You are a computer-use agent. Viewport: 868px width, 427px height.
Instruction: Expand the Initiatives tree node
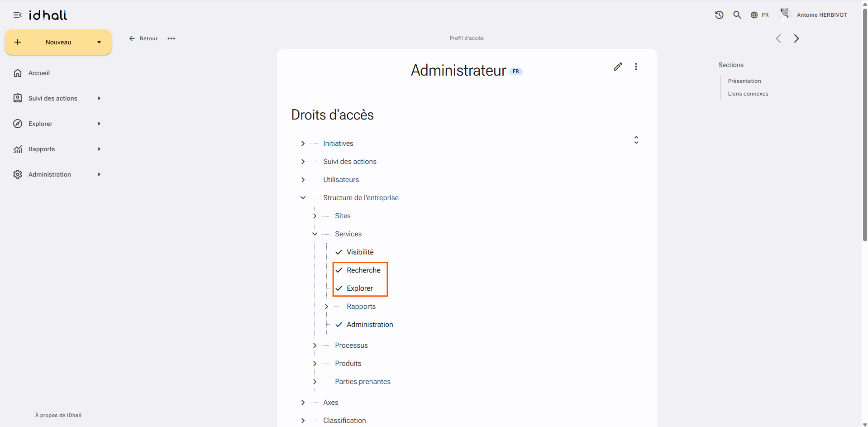click(x=303, y=144)
